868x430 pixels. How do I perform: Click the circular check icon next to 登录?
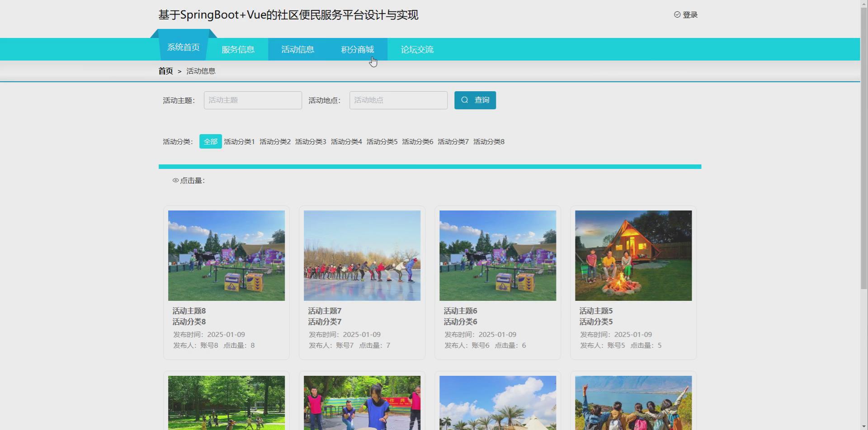[677, 14]
